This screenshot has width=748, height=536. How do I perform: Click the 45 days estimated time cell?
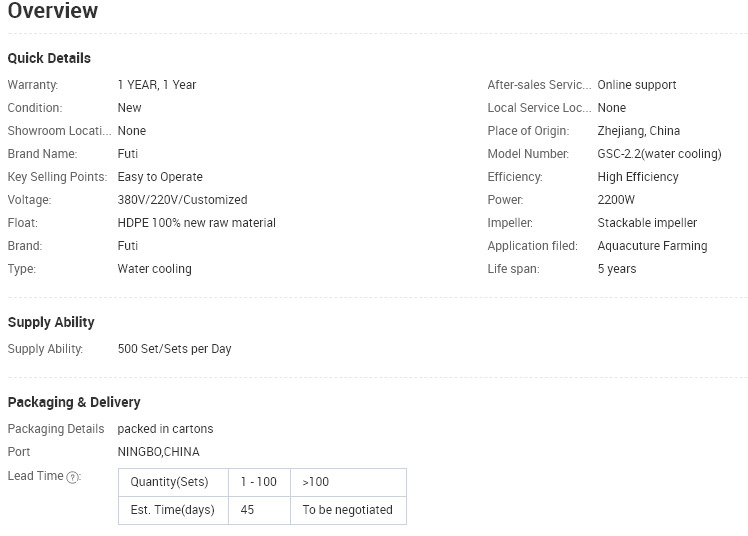pos(259,510)
